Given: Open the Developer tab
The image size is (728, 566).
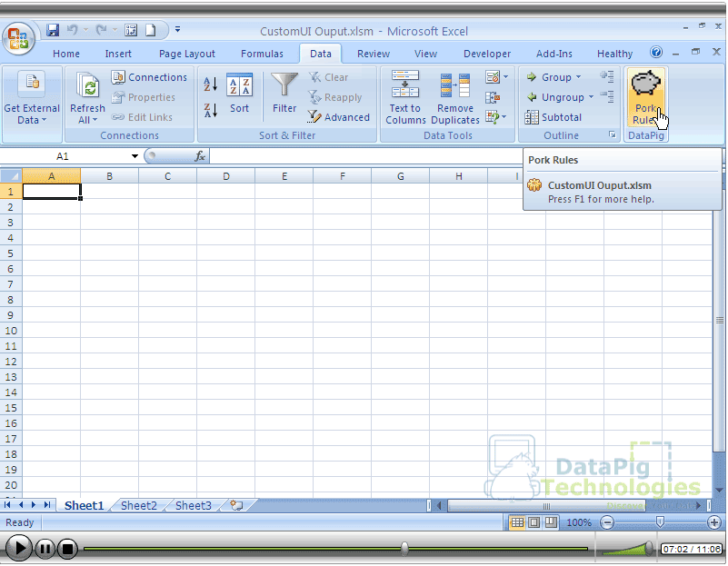Looking at the screenshot, I should point(487,54).
